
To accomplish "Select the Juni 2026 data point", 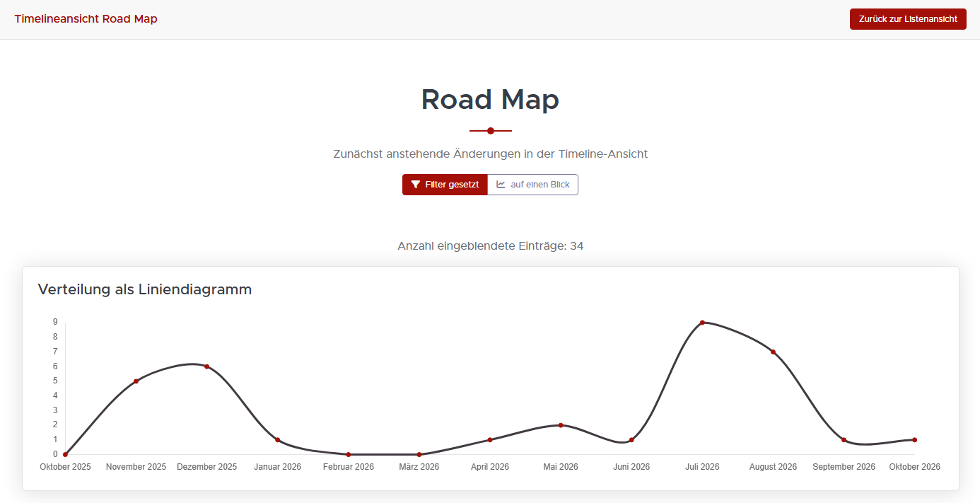I will coord(631,440).
